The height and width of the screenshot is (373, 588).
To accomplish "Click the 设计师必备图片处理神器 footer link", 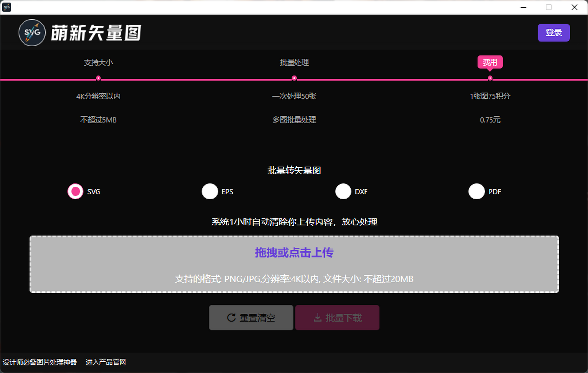I will pos(40,362).
